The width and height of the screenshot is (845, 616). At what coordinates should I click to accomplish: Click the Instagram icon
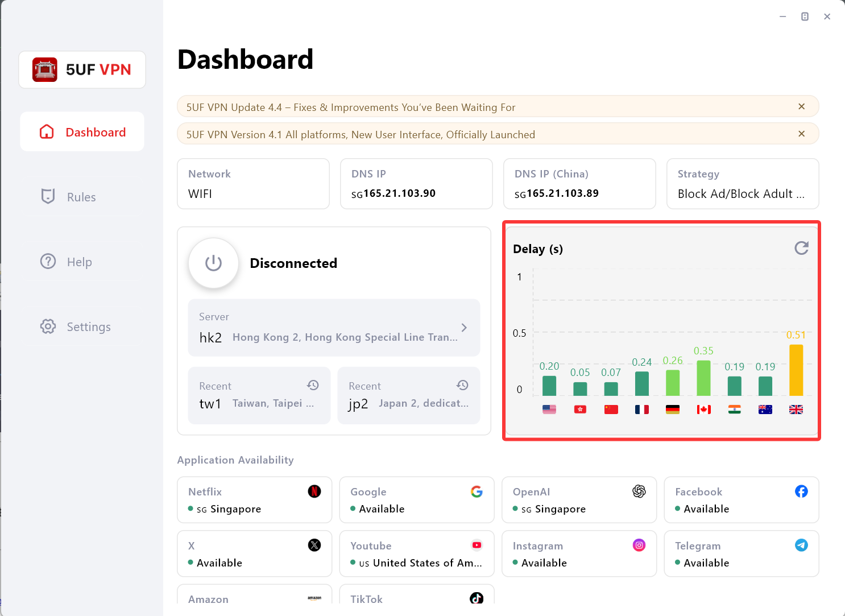point(639,545)
